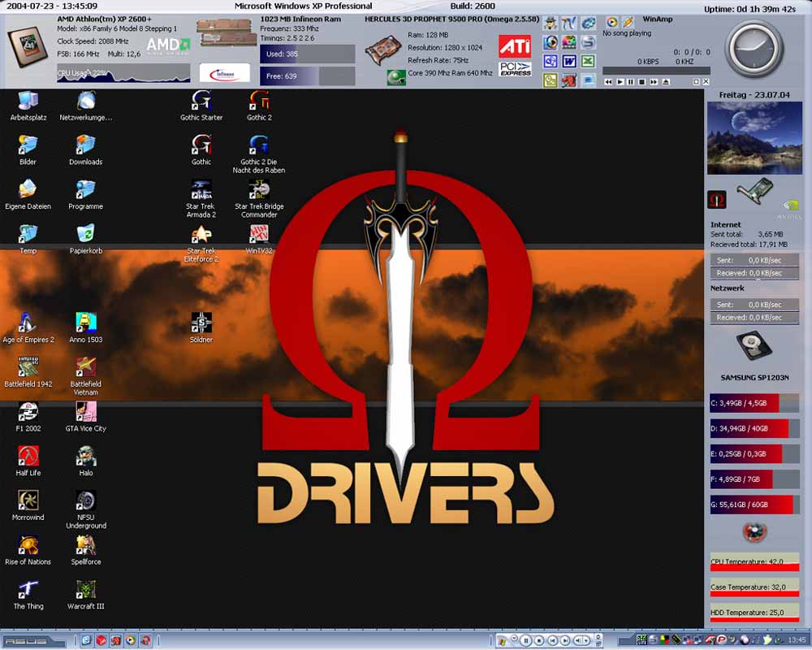This screenshot has height=650, width=812.
Task: Launch the Gothic 2 shortcut
Action: pos(259,106)
